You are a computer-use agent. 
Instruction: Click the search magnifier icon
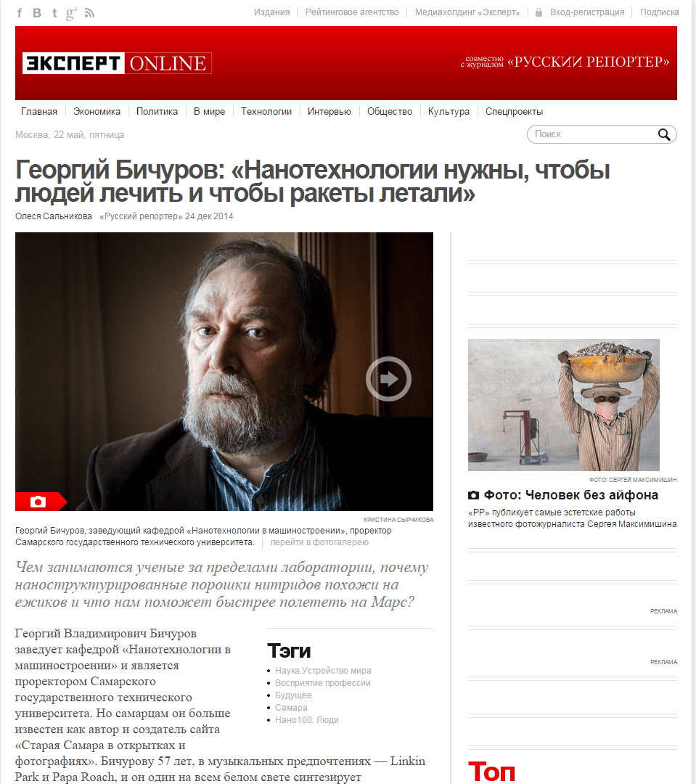click(664, 134)
